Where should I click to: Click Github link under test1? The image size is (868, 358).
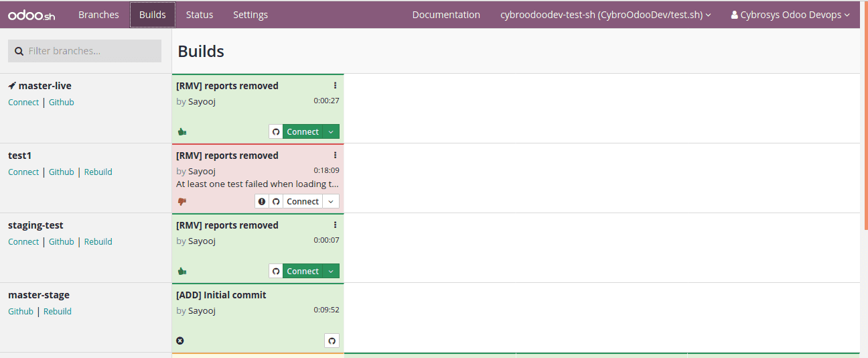point(62,172)
